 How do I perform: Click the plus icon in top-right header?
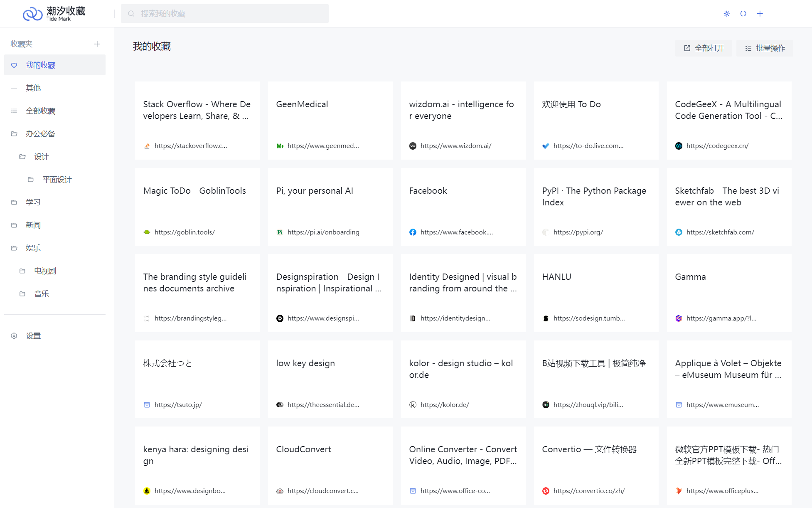760,14
